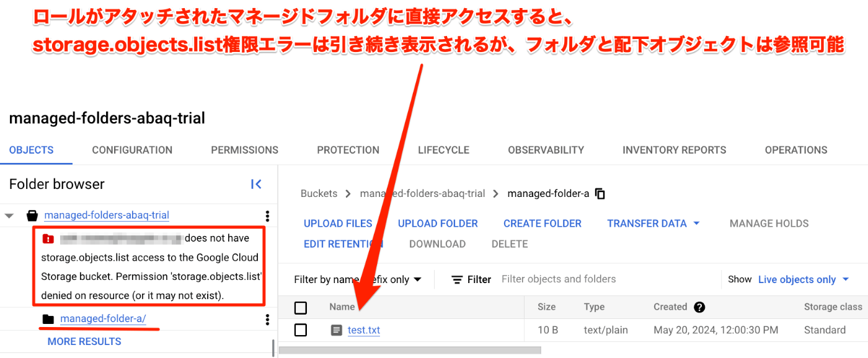Click the red error folder icon
Screen dimensions: 868x358
click(x=48, y=238)
